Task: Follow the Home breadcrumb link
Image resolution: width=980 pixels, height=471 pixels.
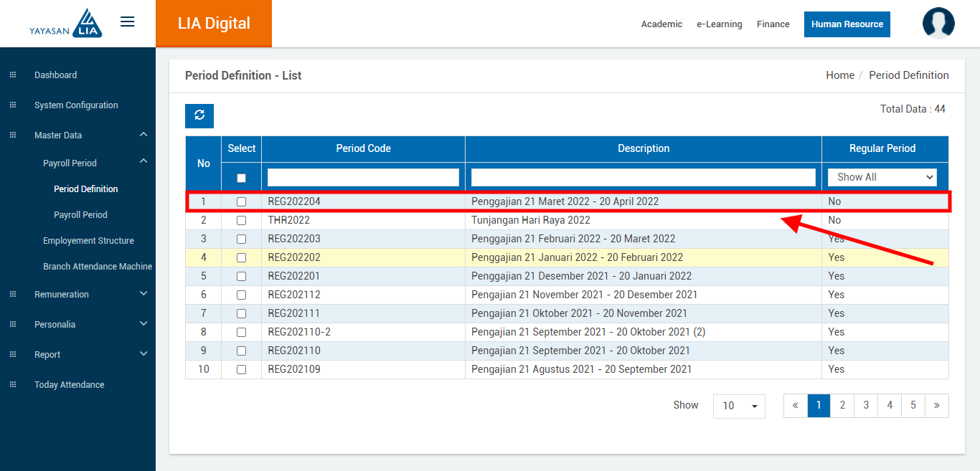Action: [839, 75]
